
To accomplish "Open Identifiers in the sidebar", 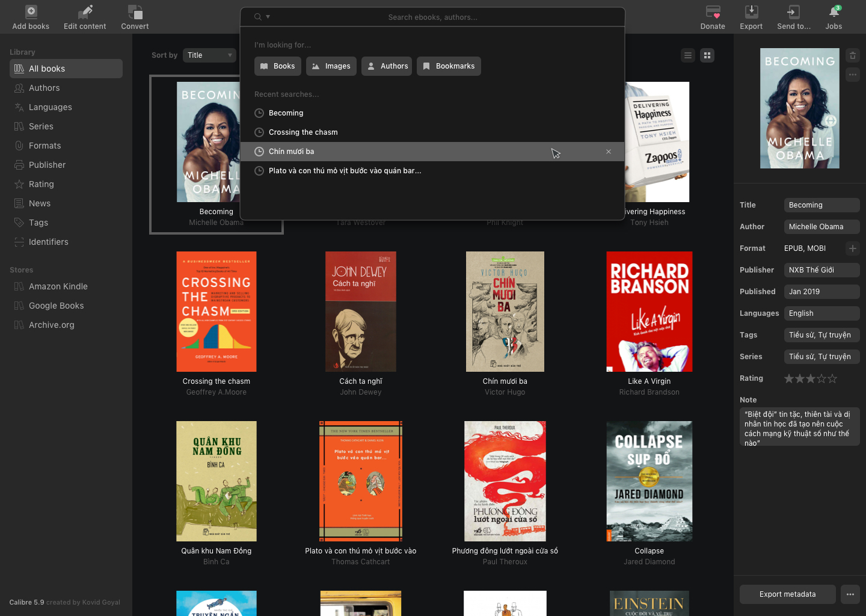I will pos(66,242).
